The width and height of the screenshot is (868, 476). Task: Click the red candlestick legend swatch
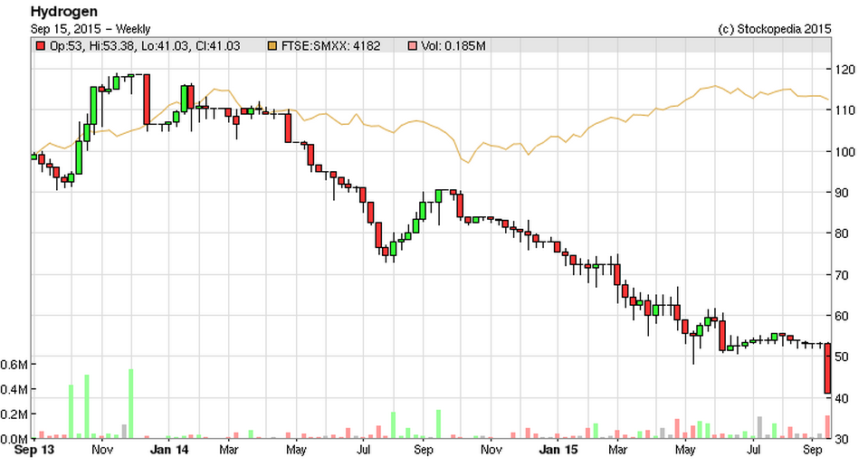pos(40,46)
